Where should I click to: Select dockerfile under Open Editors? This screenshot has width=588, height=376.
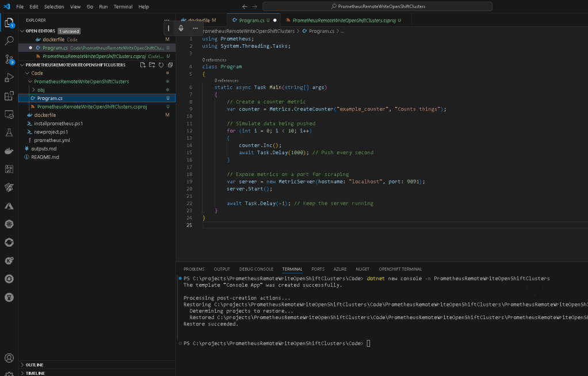pos(97,39)
